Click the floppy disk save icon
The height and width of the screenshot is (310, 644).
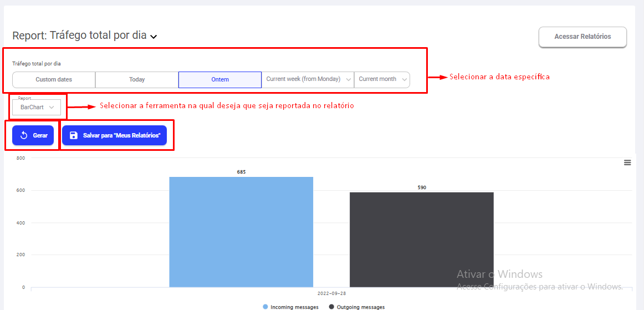coord(74,135)
